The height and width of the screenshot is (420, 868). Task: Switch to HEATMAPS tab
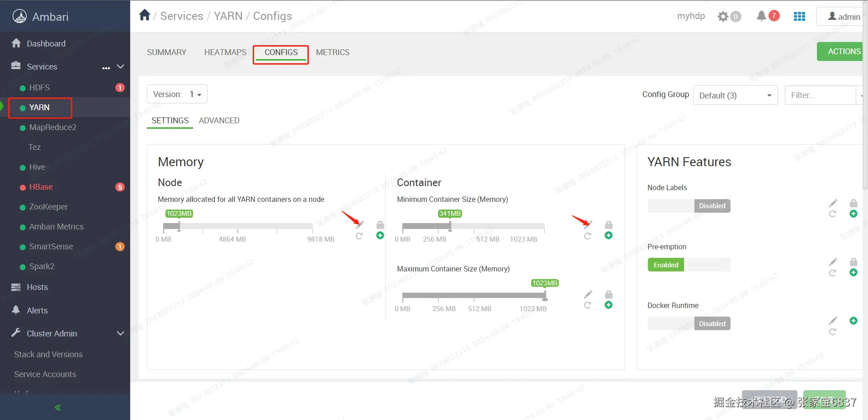coord(225,52)
